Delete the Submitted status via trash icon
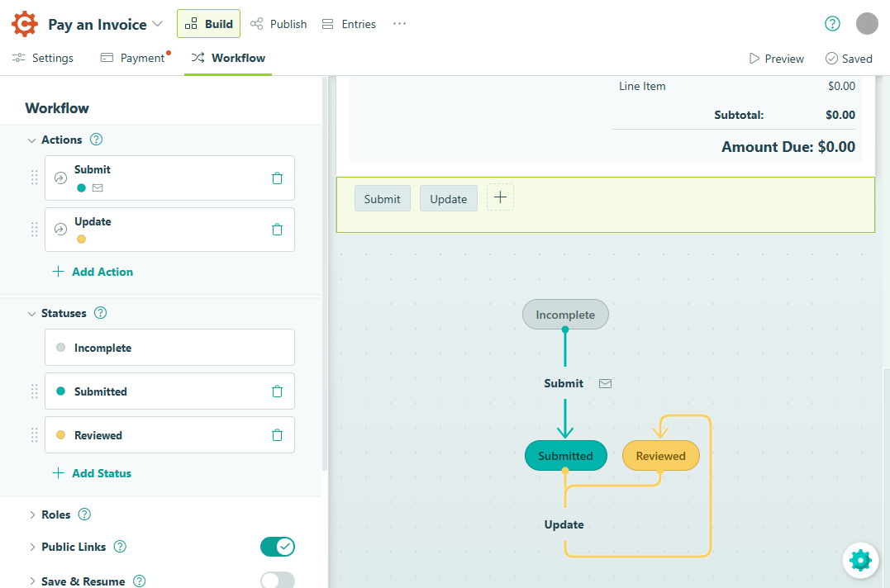The image size is (890, 588). [277, 391]
